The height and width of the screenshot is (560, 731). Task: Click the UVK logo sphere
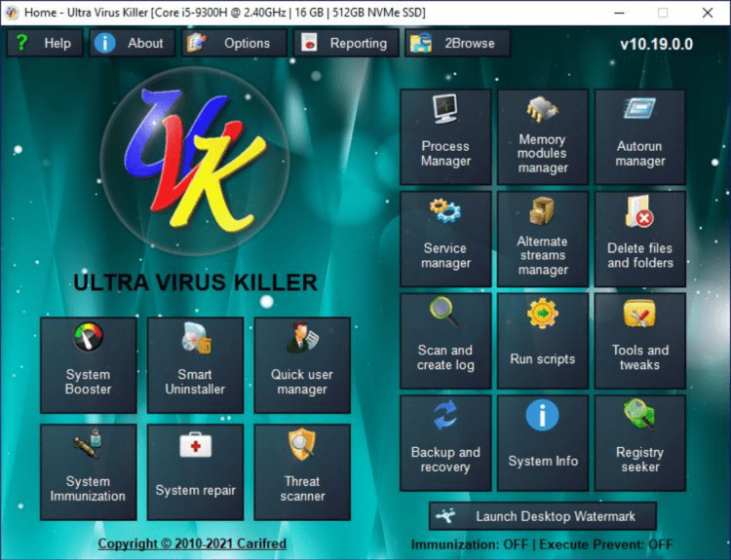194,162
